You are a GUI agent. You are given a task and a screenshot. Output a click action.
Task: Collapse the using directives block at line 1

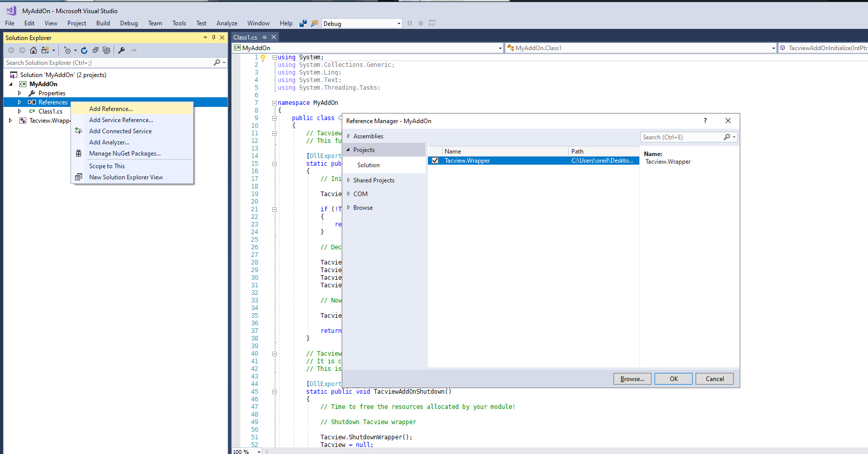274,57
